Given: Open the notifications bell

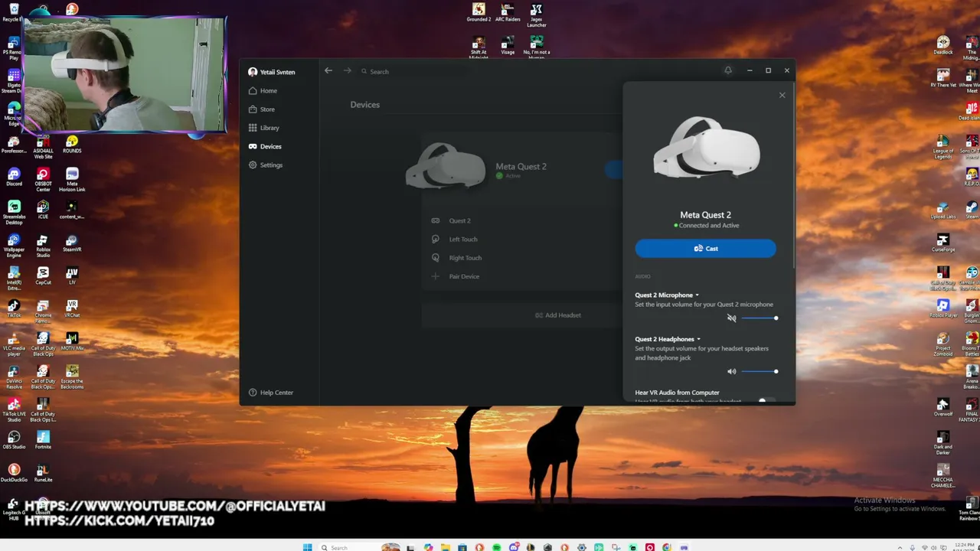Looking at the screenshot, I should click(728, 70).
